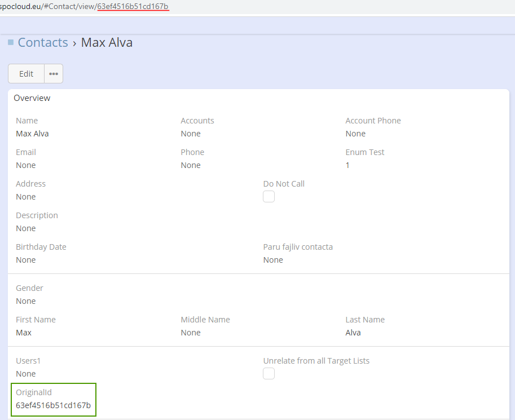Click the First Name value Max
Image resolution: width=515 pixels, height=420 pixels.
click(x=24, y=333)
